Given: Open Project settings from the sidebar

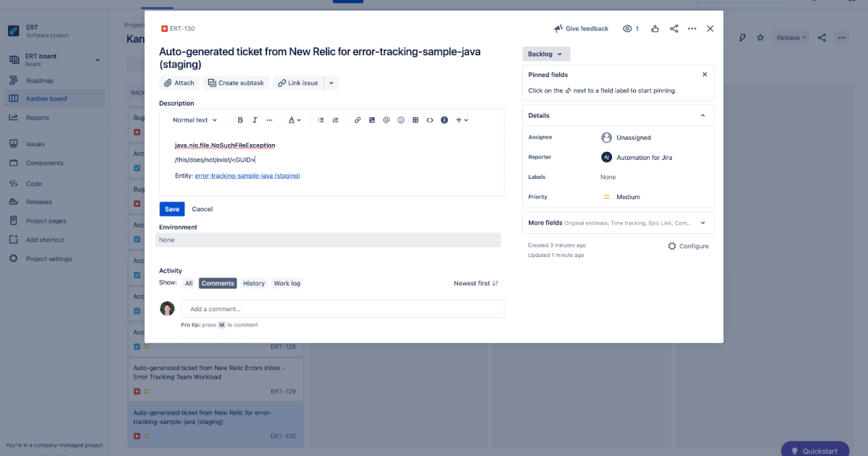Looking at the screenshot, I should [48, 259].
